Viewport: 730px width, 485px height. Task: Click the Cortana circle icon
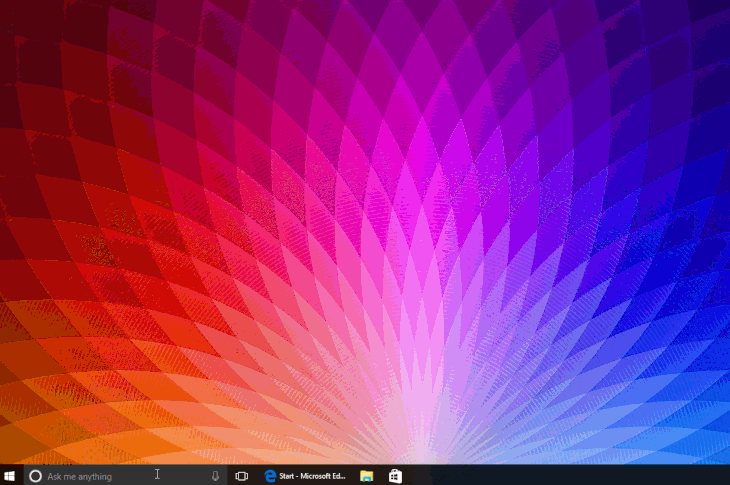[x=35, y=476]
